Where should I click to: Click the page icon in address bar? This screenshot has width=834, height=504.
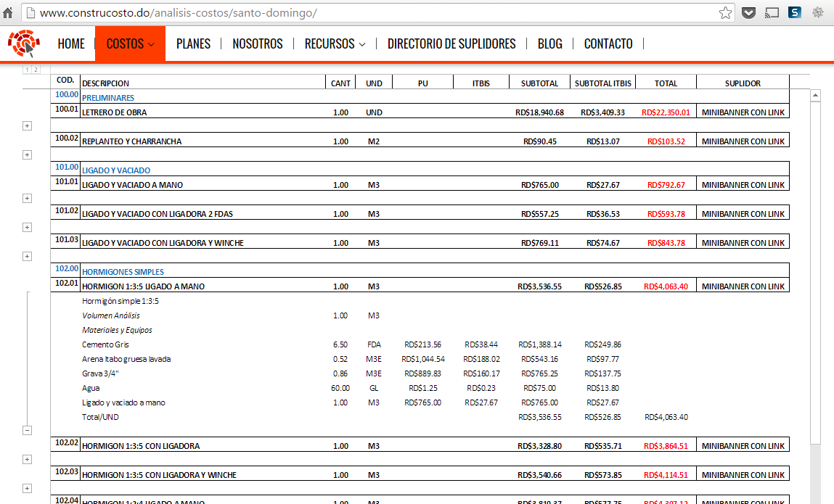(x=31, y=13)
